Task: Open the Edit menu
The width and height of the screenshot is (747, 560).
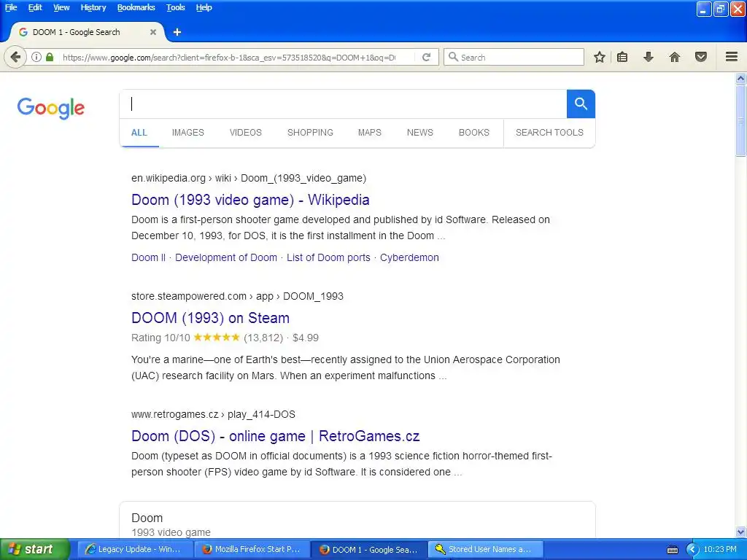Action: (35, 7)
